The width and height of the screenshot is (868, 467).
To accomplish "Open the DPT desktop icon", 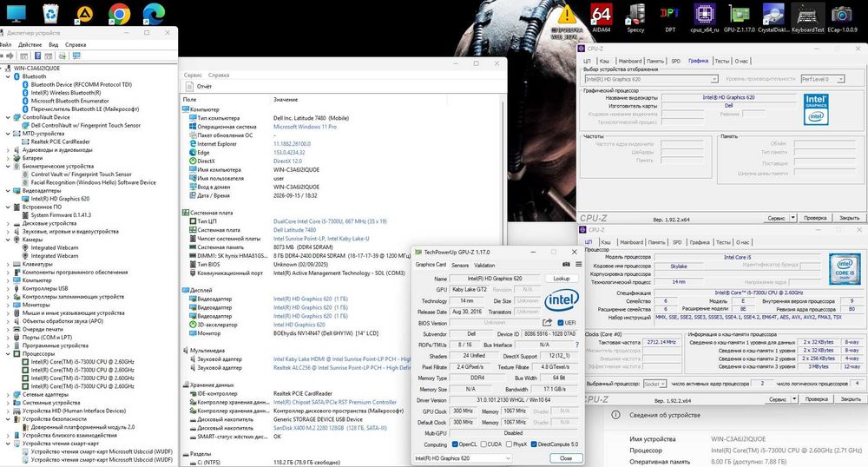I will coord(670,17).
